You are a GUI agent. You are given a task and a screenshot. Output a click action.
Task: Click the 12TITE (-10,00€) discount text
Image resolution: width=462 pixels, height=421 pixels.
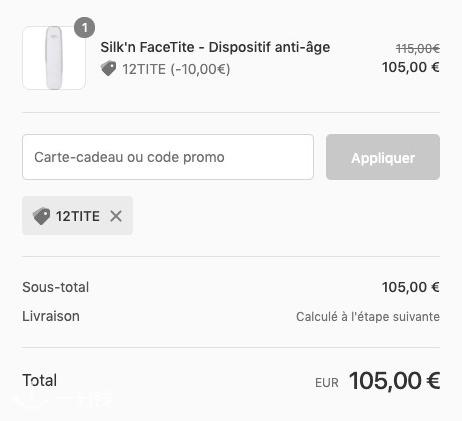point(176,69)
